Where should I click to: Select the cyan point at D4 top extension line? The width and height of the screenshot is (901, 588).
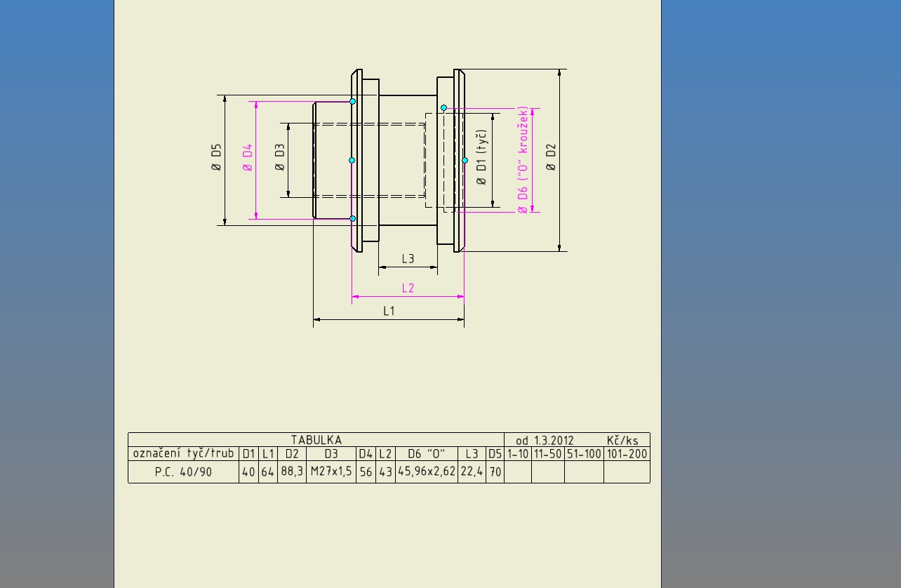point(352,102)
